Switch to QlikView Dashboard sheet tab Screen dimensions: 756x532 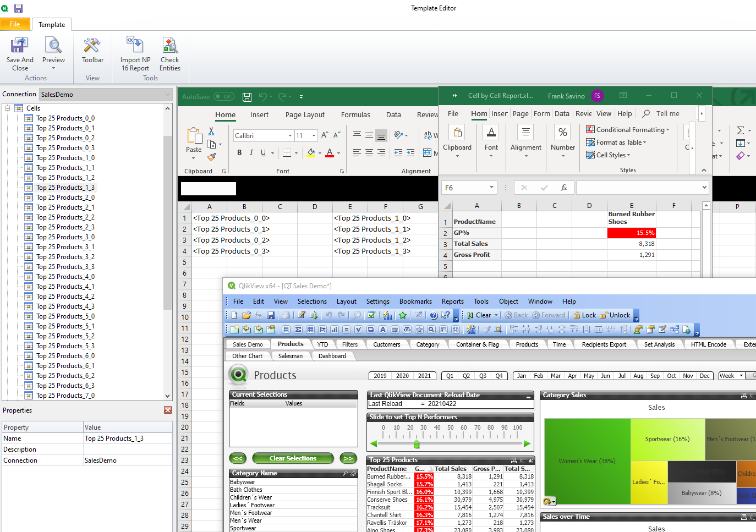click(x=332, y=356)
